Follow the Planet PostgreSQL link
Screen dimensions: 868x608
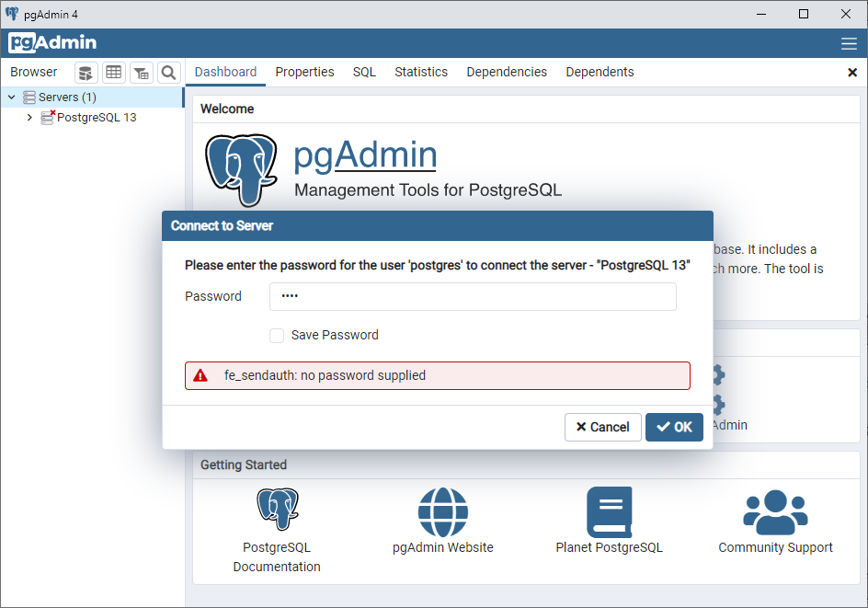[609, 547]
